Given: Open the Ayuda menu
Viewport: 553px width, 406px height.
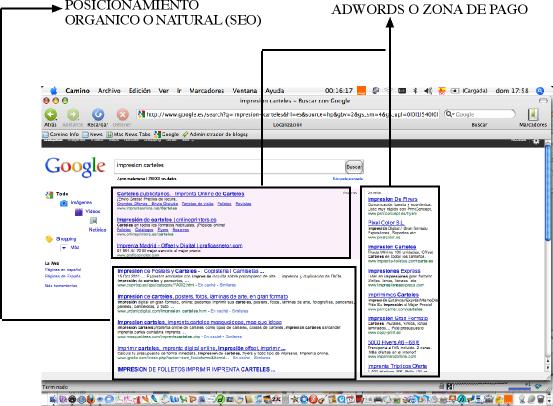Looking at the screenshot, I should (274, 91).
